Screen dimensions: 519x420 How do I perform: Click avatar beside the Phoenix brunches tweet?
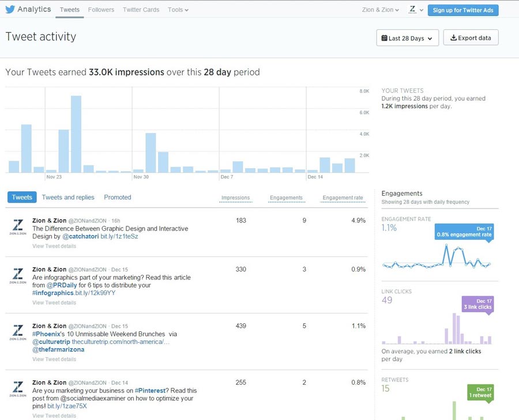click(x=18, y=332)
